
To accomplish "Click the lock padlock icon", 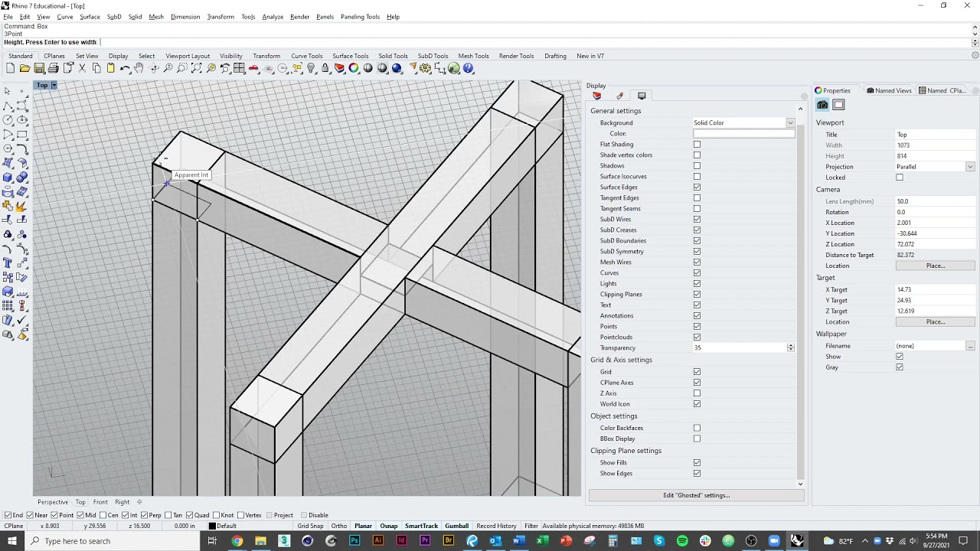I will point(325,68).
